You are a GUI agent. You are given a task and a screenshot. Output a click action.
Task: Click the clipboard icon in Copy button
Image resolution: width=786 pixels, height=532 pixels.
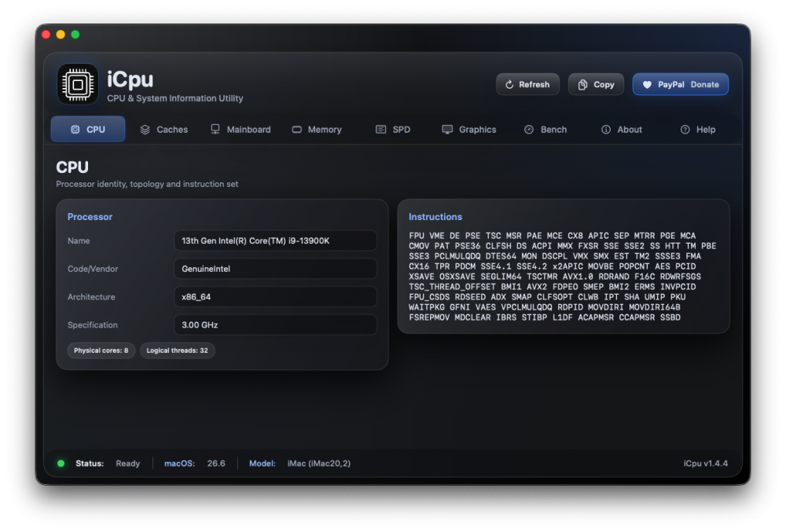pos(582,85)
